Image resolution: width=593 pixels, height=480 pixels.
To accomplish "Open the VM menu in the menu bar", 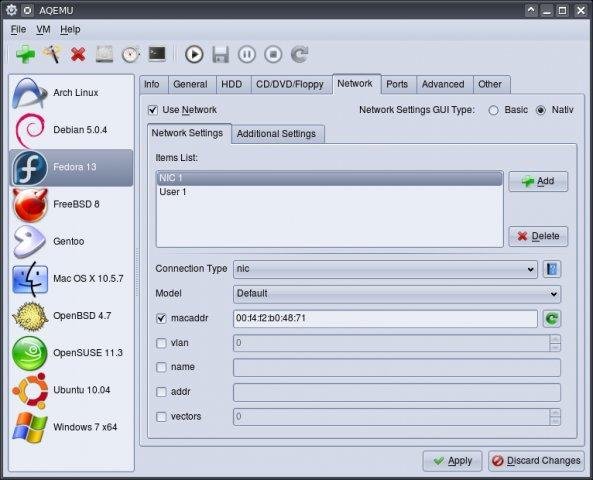I will tap(43, 30).
